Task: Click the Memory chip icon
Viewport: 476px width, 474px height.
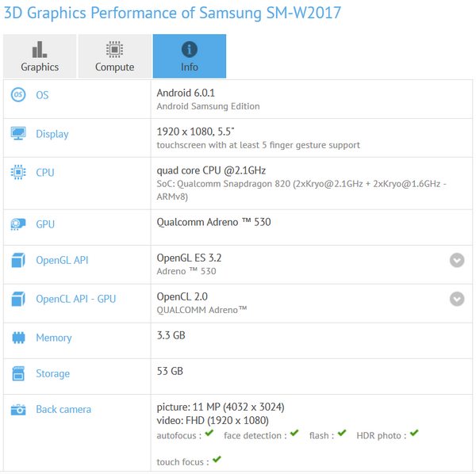Action: point(17,338)
